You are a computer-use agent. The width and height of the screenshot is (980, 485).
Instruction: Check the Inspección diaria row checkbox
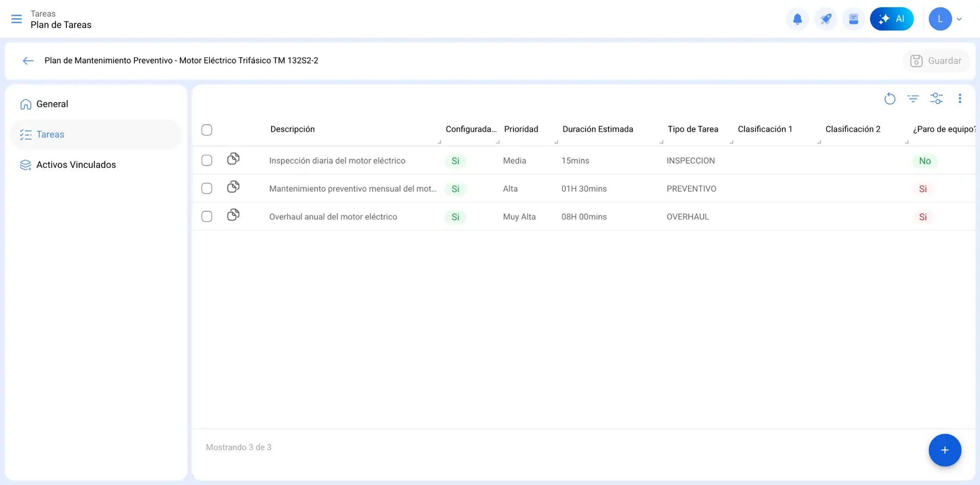tap(207, 160)
